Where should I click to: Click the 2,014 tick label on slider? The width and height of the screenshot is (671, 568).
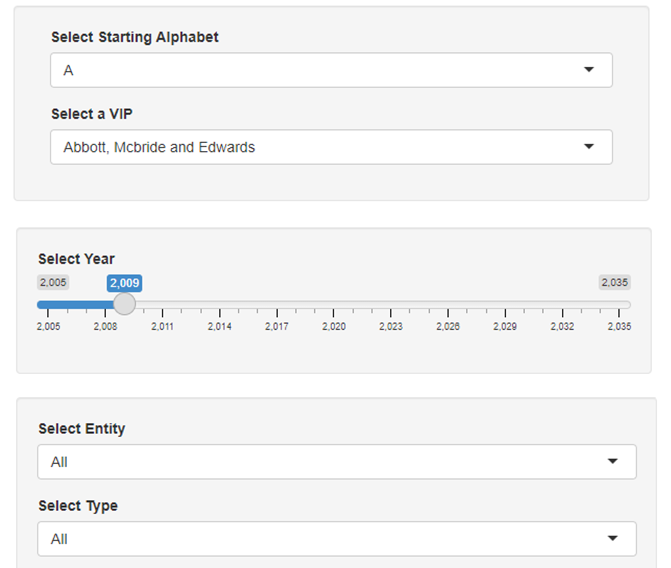click(x=219, y=326)
